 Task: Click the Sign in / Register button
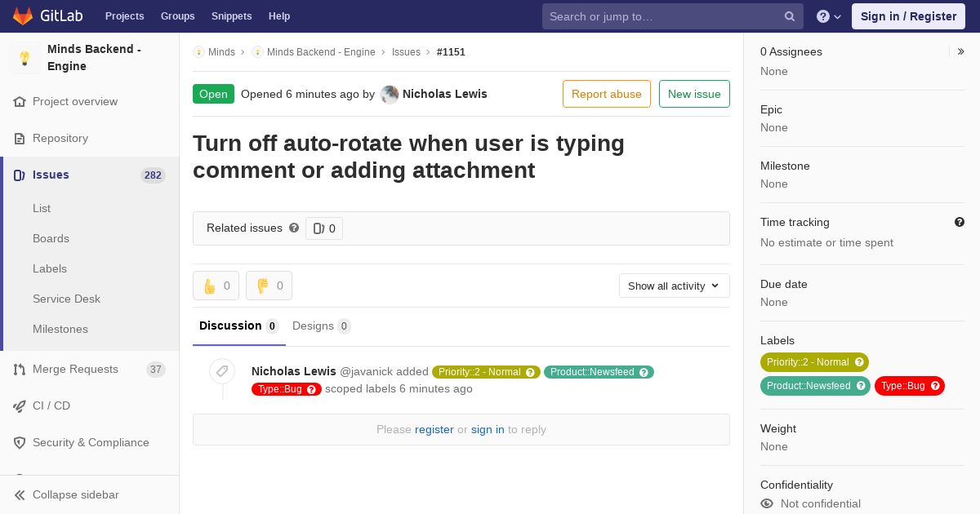tap(908, 16)
